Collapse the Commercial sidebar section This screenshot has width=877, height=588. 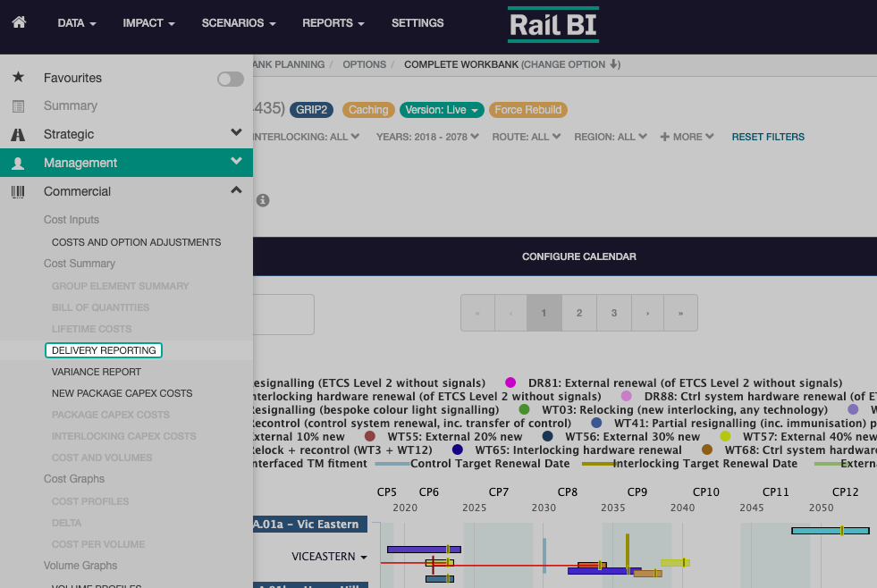click(x=236, y=190)
